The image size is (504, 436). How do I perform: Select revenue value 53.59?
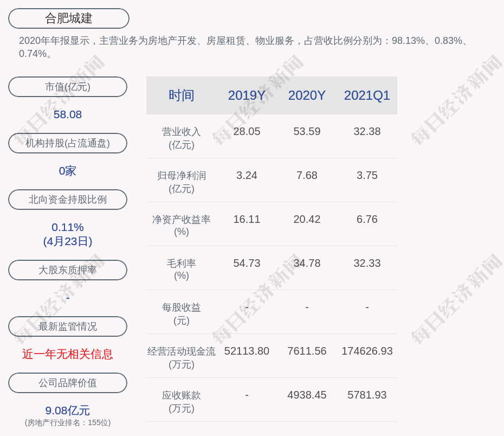pos(307,132)
